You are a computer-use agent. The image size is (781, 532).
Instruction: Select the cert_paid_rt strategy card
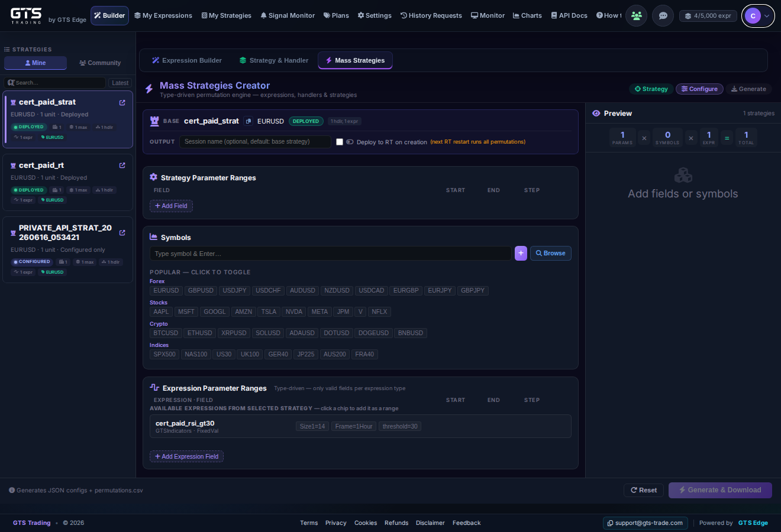tap(67, 182)
